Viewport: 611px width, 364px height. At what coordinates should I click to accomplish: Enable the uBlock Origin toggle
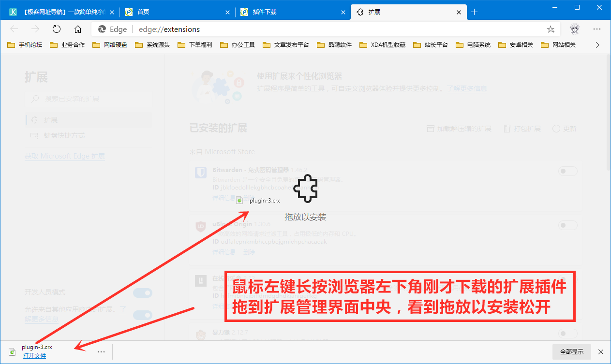pos(567,225)
